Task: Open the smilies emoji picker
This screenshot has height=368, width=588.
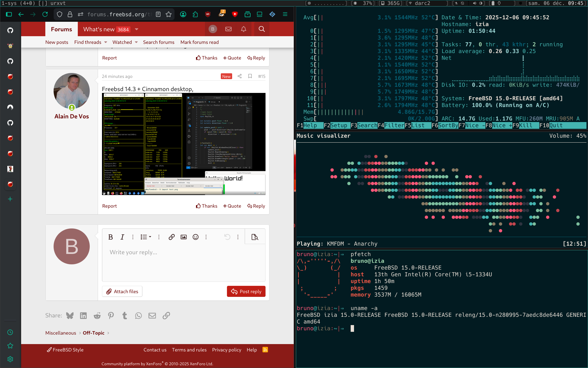Action: pos(195,237)
